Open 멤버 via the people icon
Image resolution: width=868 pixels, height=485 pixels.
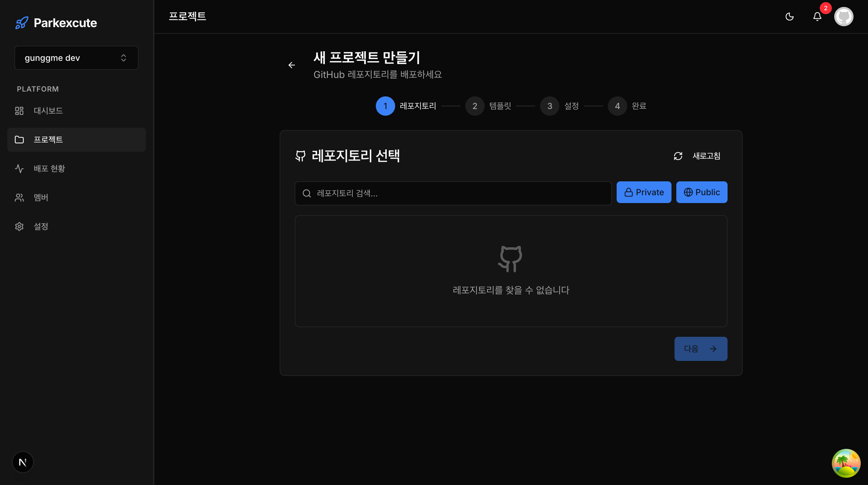point(19,197)
